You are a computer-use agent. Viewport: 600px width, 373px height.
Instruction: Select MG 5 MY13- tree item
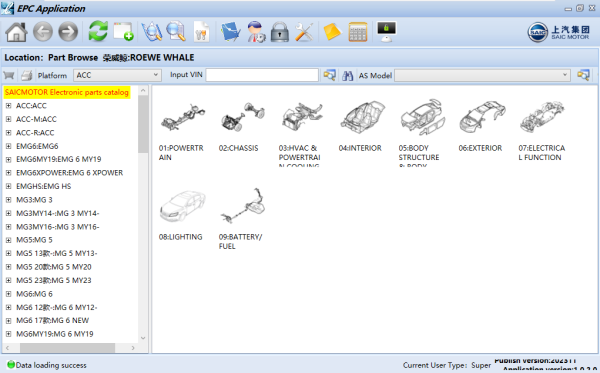[57, 253]
